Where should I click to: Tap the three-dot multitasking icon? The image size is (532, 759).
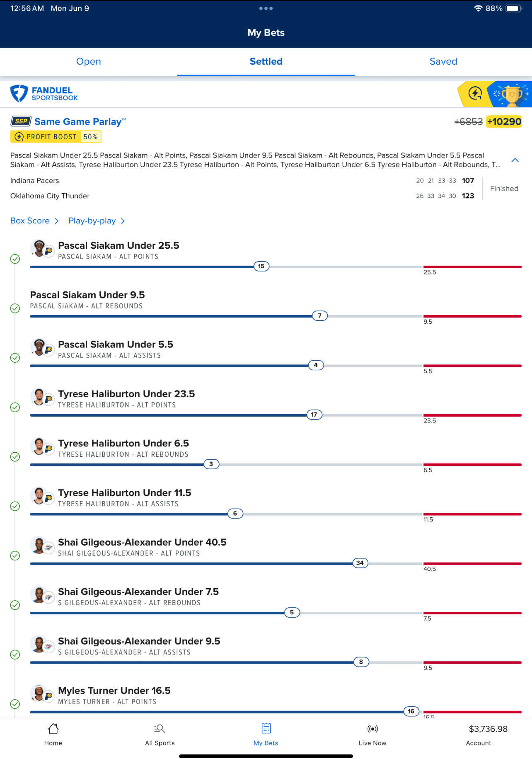coord(266,8)
